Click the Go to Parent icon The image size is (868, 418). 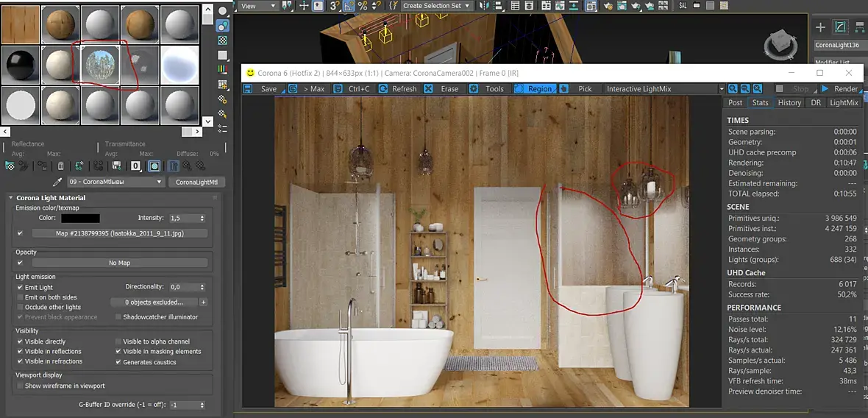pyautogui.click(x=188, y=166)
